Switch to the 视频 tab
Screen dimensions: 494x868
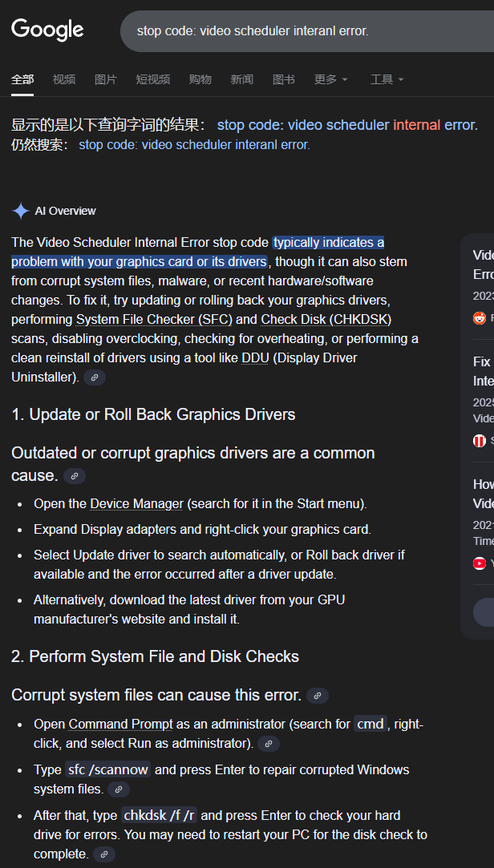(x=64, y=79)
